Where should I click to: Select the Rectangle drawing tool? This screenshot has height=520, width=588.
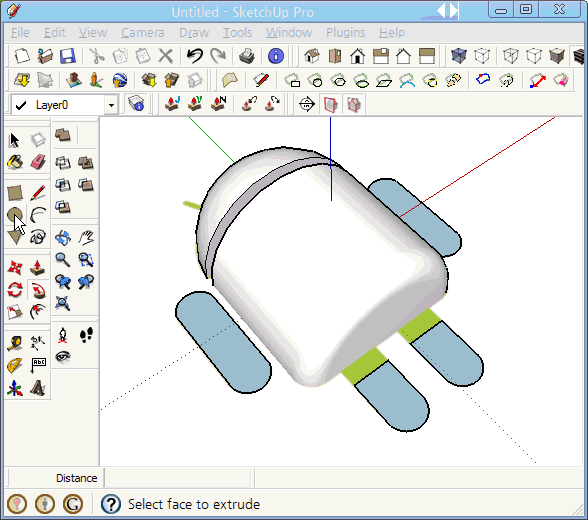(15, 193)
